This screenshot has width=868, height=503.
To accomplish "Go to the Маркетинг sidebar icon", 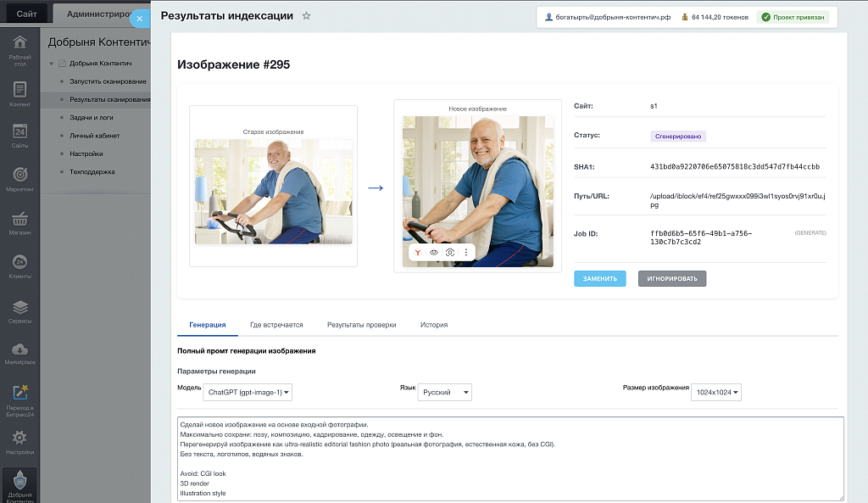I will 20,178.
